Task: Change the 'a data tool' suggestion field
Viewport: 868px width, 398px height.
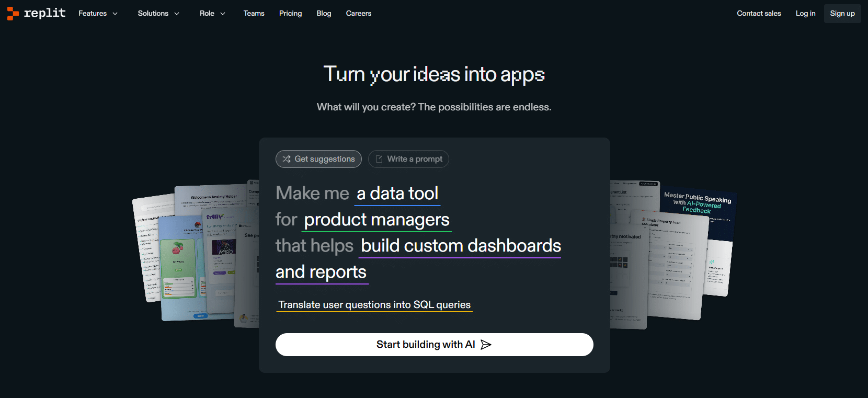Action: pyautogui.click(x=397, y=194)
